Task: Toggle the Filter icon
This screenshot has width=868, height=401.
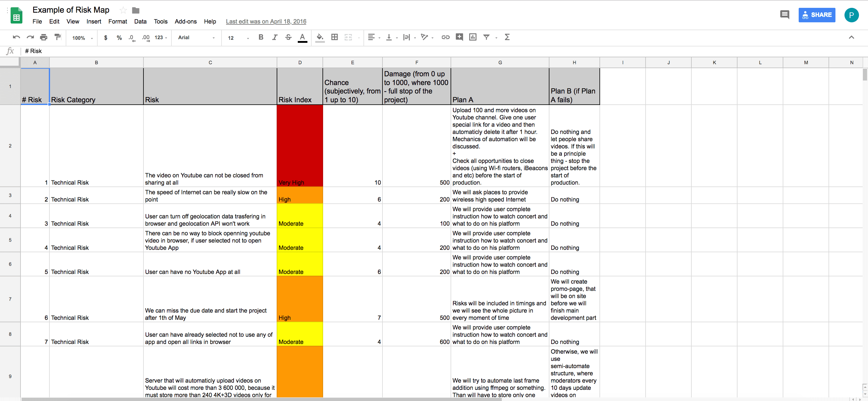Action: pyautogui.click(x=486, y=37)
